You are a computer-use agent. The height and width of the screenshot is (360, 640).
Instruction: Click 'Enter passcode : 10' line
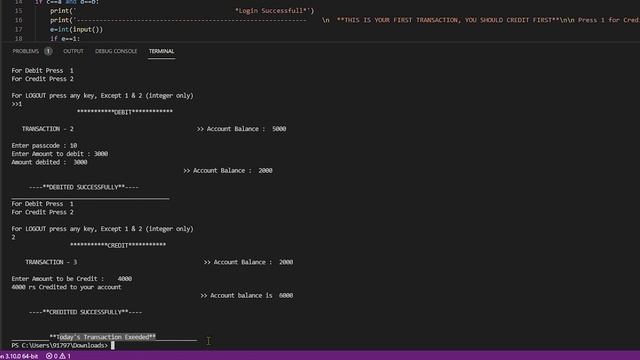point(44,145)
